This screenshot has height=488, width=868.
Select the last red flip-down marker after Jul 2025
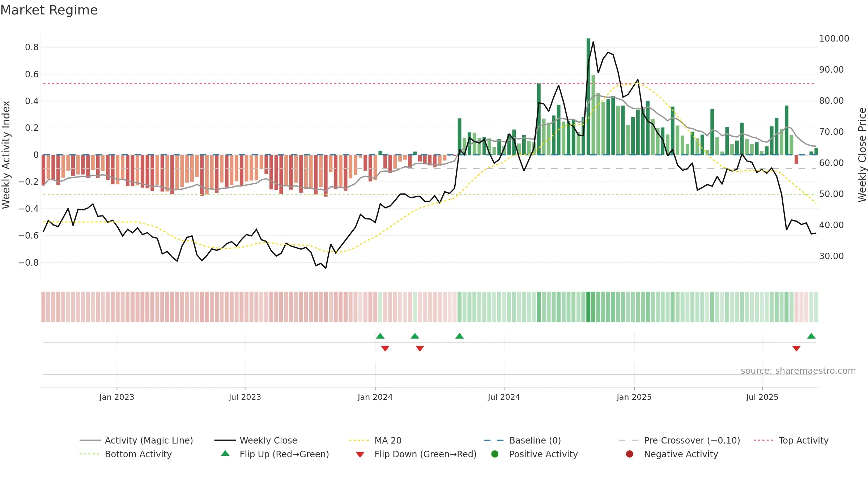coord(796,348)
